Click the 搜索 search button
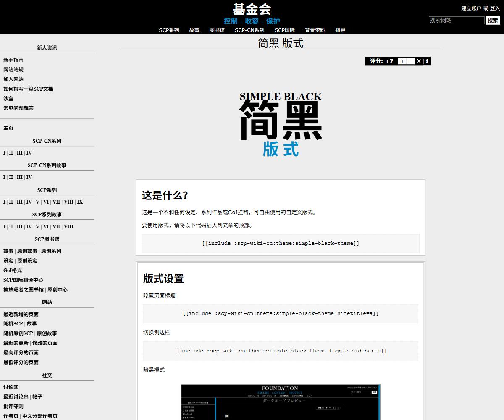The height and width of the screenshot is (420, 504). point(493,20)
